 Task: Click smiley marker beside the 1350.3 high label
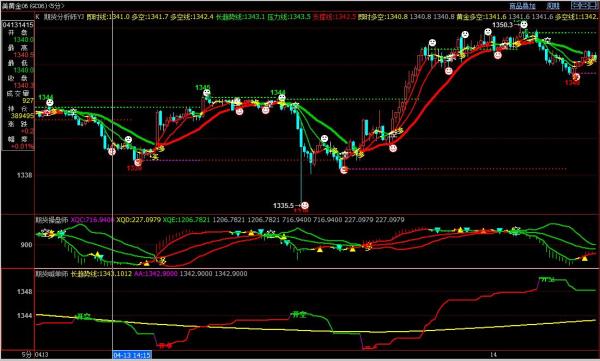coord(524,25)
